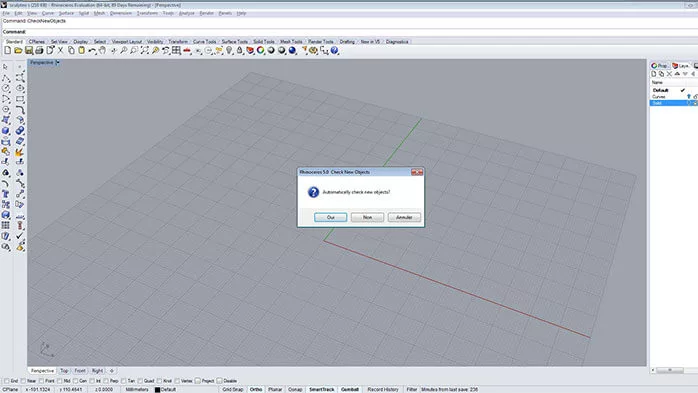Click the Array grid icon in sidebar
The width and height of the screenshot is (698, 393).
click(6, 225)
